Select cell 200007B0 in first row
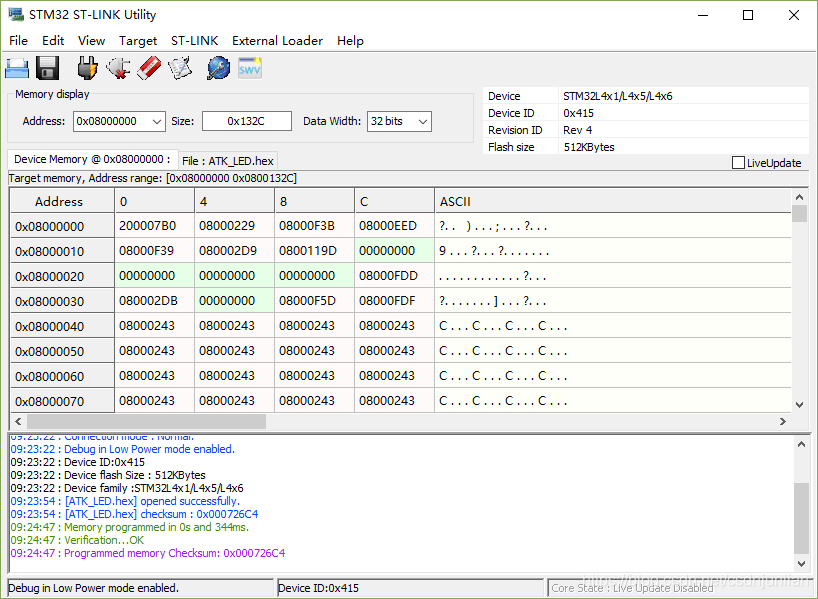This screenshot has height=599, width=818. (x=154, y=226)
